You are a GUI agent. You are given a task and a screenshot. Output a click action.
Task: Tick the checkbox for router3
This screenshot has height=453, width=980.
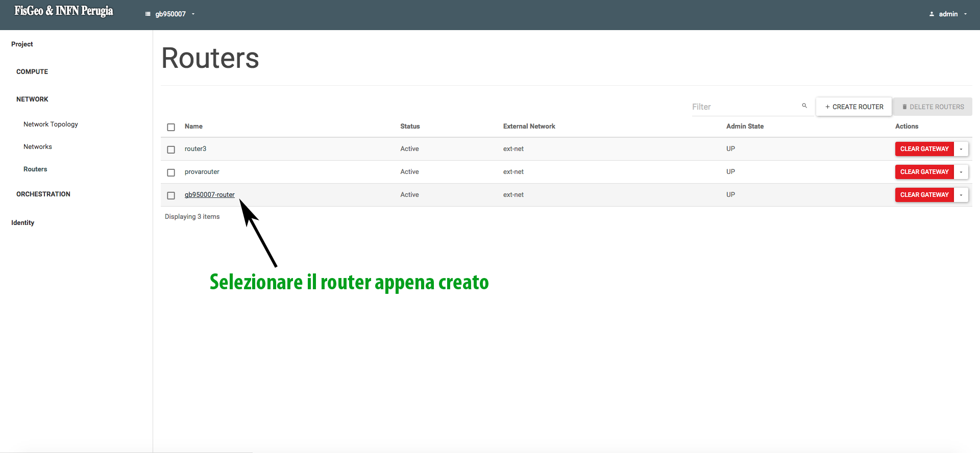coord(171,149)
